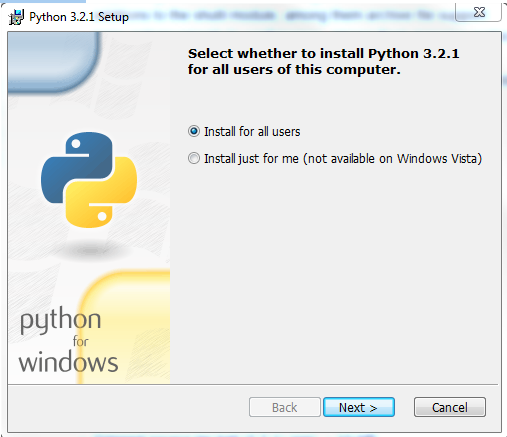The height and width of the screenshot is (437, 507).
Task: Click the small 'for' word in the banner
Action: [x=80, y=341]
